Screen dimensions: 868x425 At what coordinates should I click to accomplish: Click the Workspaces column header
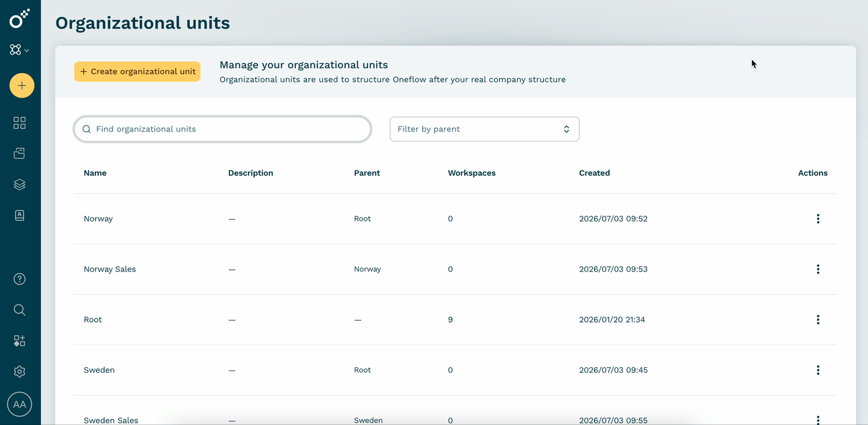click(472, 173)
